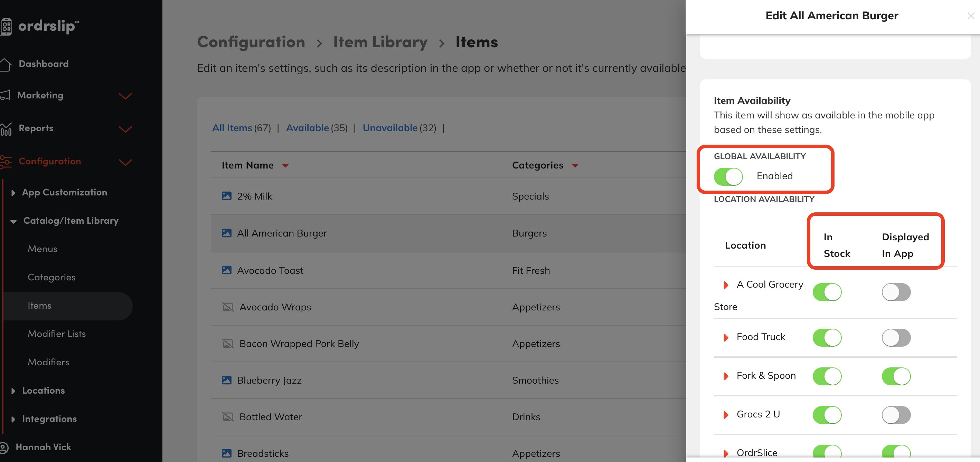Image resolution: width=980 pixels, height=462 pixels.
Task: Click the Dashboard home icon
Action: pos(5,64)
